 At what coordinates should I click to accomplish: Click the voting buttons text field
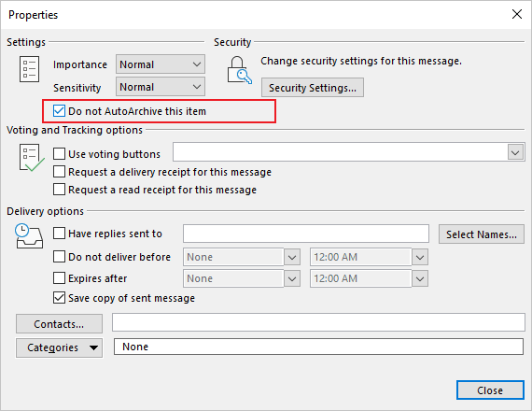(x=340, y=152)
